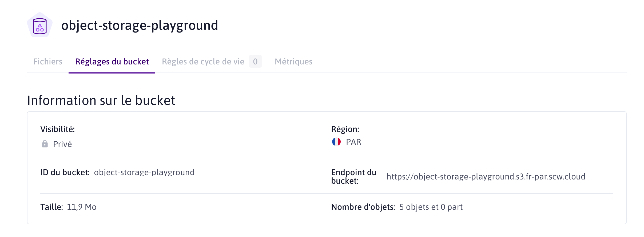The height and width of the screenshot is (237, 644).
Task: Select the Réglages du bucket tab
Action: pos(112,62)
